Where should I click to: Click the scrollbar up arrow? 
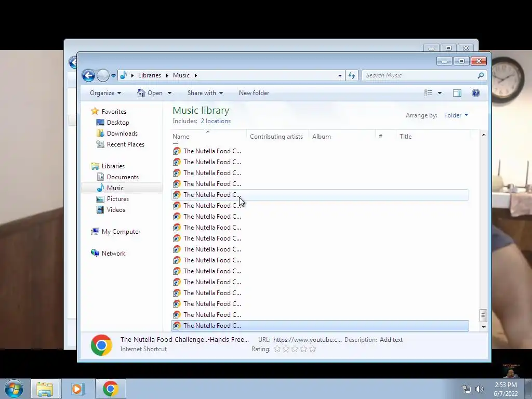(x=484, y=135)
